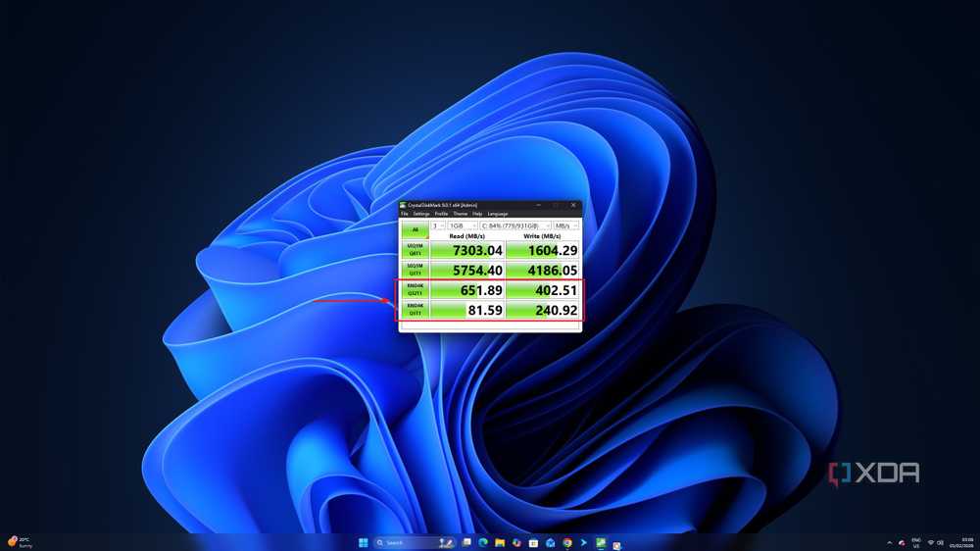This screenshot has width=980, height=551.
Task: Click the green All benchmark button
Action: pos(415,229)
